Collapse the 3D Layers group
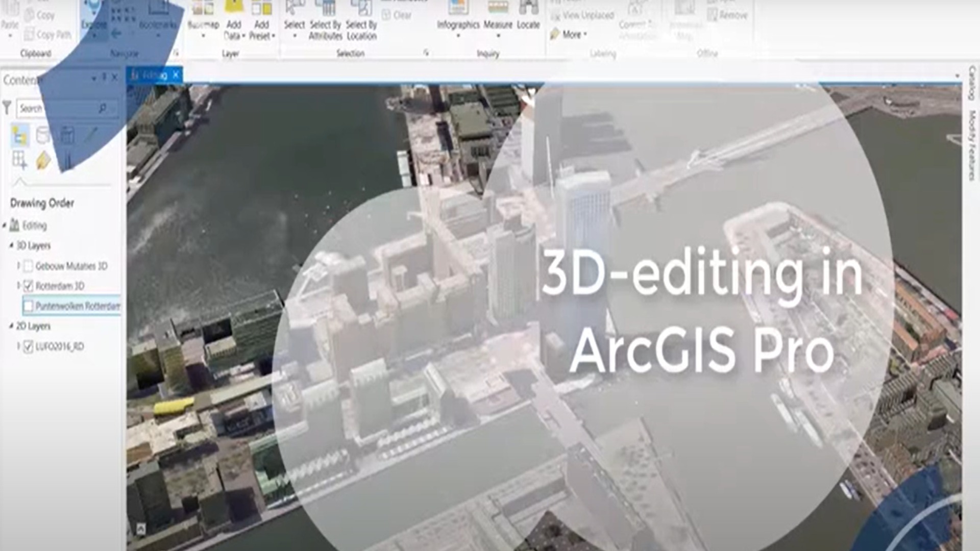 pyautogui.click(x=12, y=245)
